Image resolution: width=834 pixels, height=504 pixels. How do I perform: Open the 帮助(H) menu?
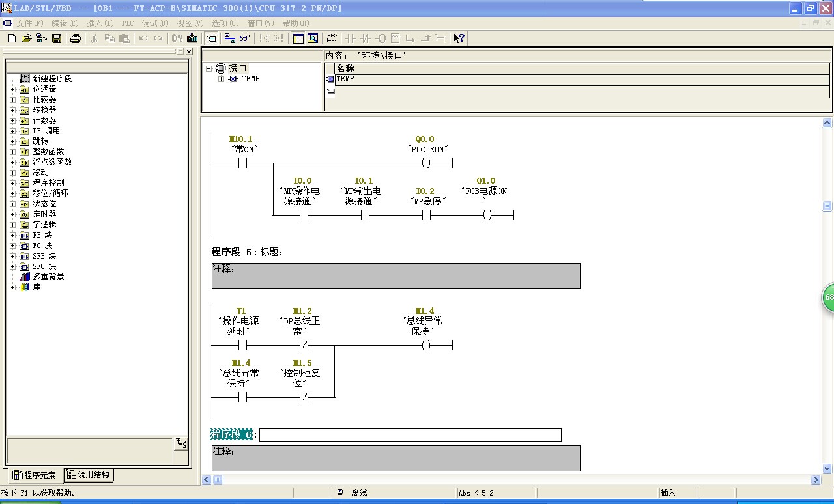point(296,23)
